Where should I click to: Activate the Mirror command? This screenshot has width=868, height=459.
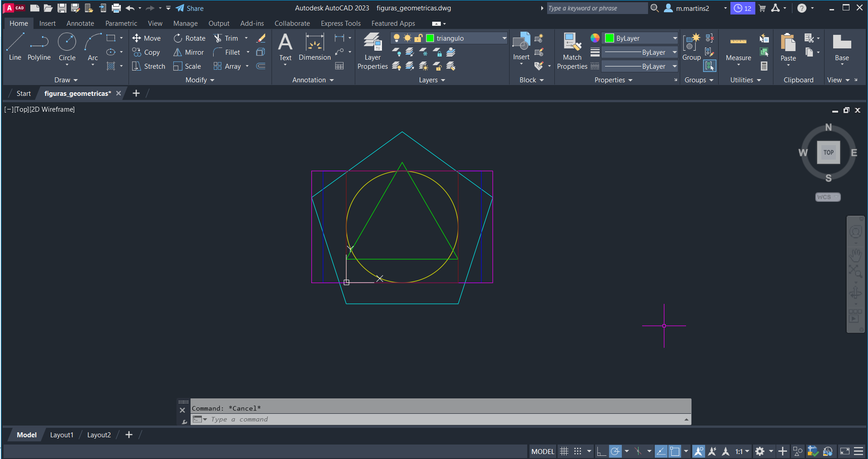click(189, 52)
